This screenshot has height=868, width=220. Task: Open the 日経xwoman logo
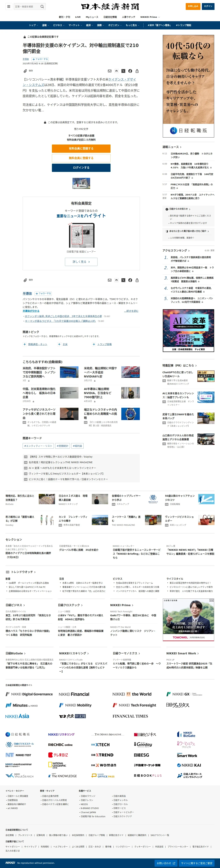(104, 765)
